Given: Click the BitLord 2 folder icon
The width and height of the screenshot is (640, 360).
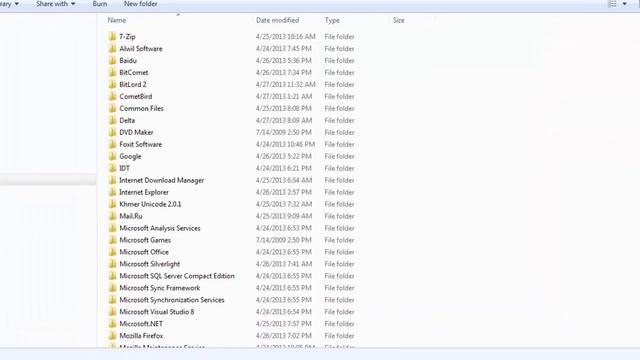Looking at the screenshot, I should [x=112, y=84].
